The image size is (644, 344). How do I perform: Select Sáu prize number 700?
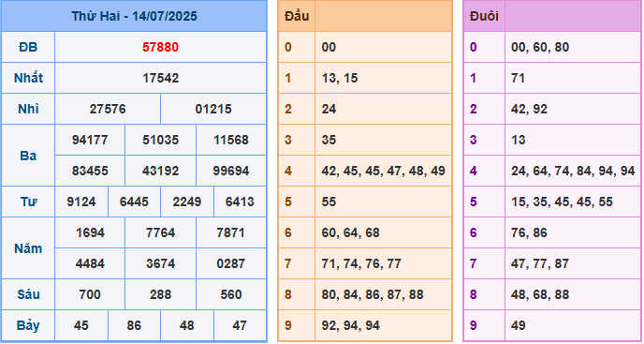click(90, 294)
